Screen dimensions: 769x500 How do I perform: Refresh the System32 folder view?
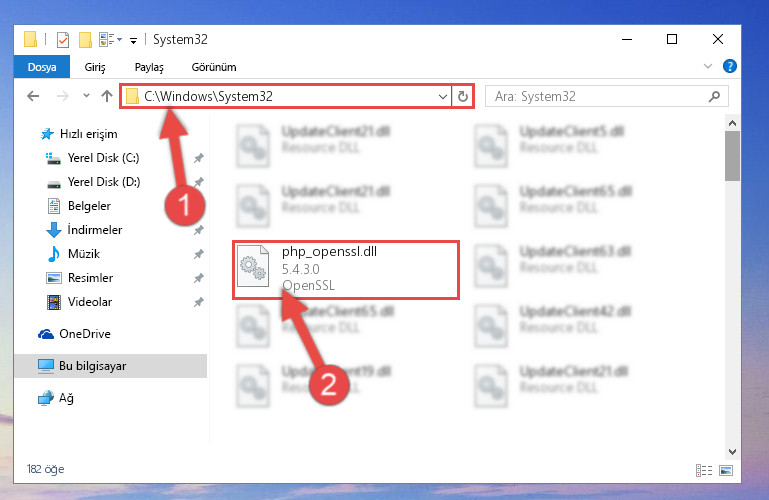click(x=462, y=97)
